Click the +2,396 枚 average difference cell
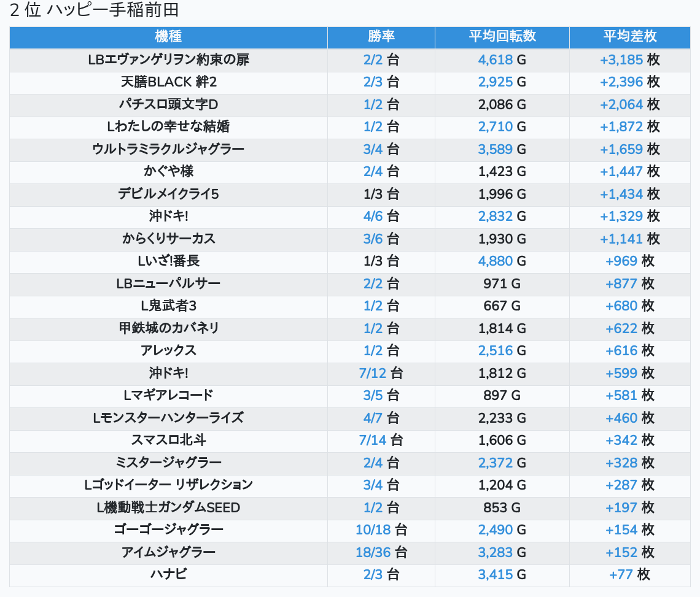This screenshot has height=597, width=700. (x=630, y=82)
